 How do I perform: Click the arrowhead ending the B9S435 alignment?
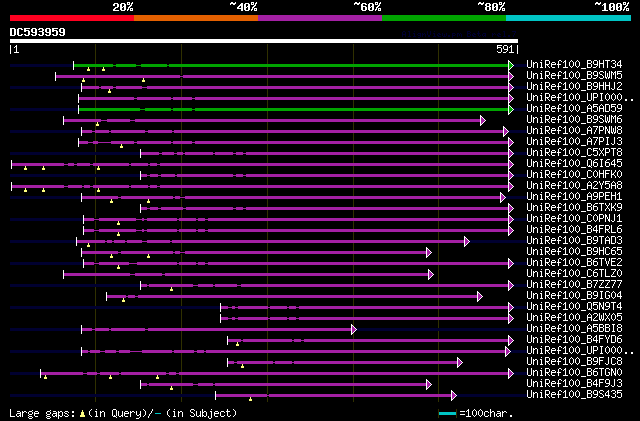coord(454,395)
